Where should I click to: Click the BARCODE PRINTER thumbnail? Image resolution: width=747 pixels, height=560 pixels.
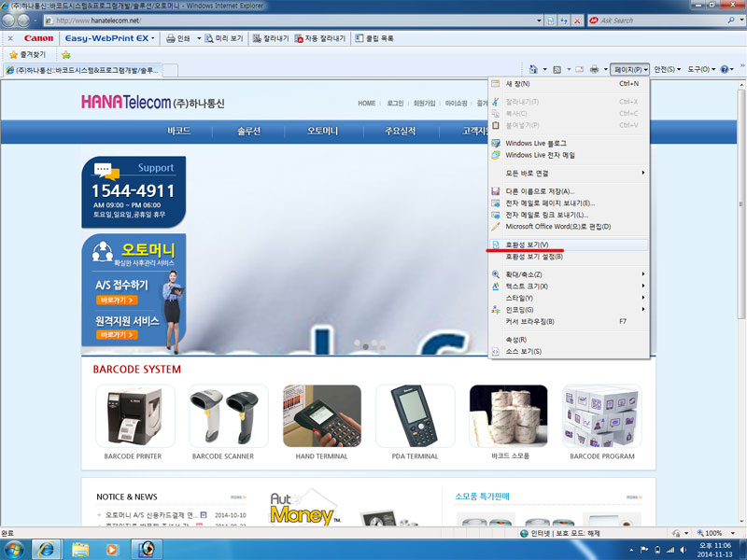[x=135, y=415]
